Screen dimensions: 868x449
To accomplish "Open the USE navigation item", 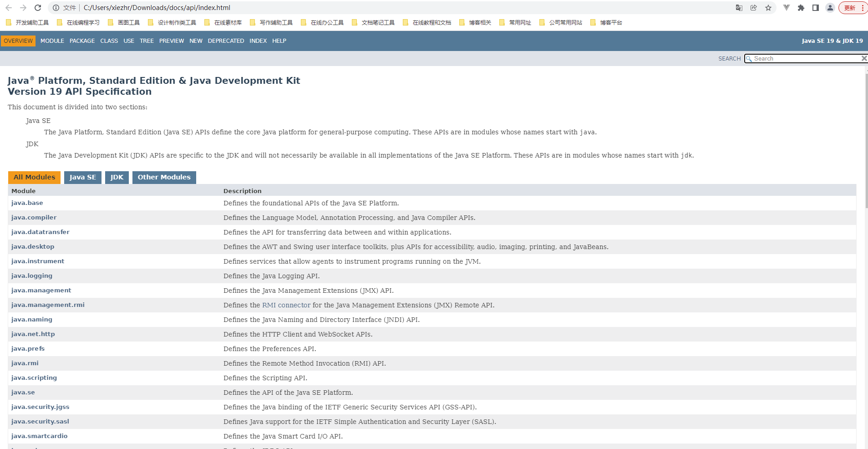I will (x=129, y=41).
